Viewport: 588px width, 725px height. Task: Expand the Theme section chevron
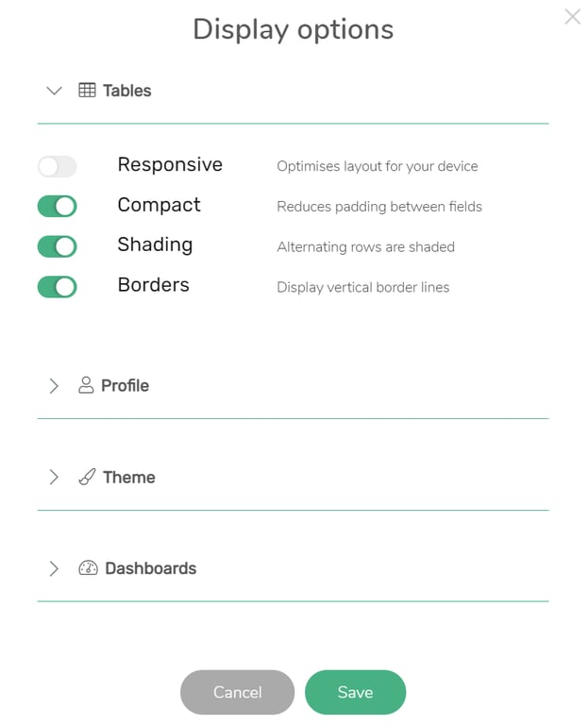[54, 477]
